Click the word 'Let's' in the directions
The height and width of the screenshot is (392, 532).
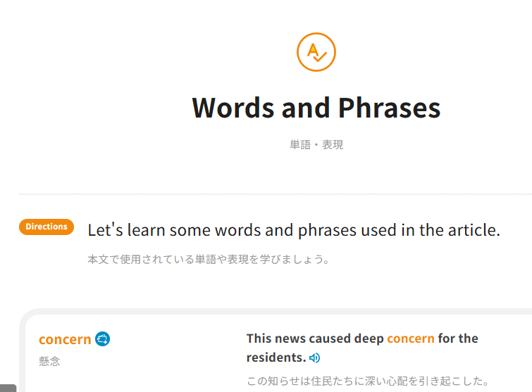point(106,230)
